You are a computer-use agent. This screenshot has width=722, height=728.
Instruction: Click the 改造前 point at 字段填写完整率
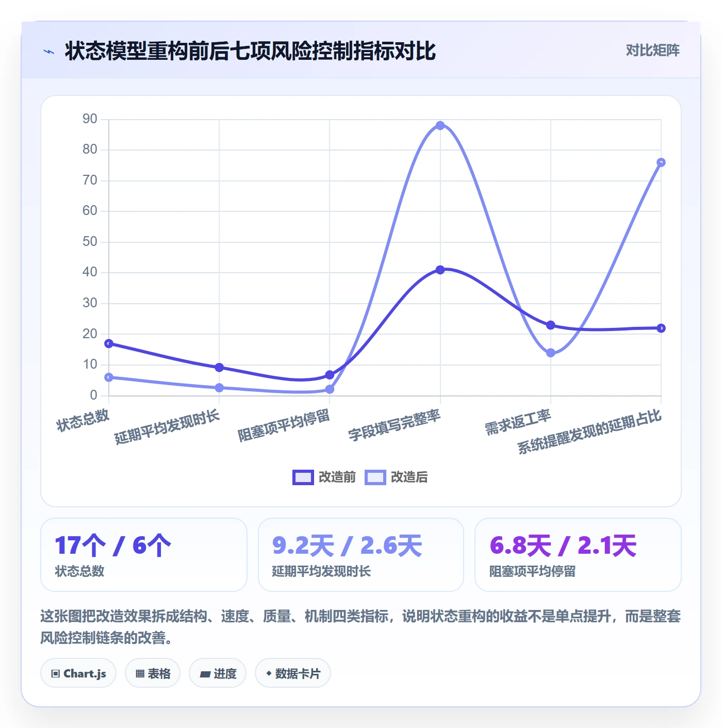(x=440, y=270)
